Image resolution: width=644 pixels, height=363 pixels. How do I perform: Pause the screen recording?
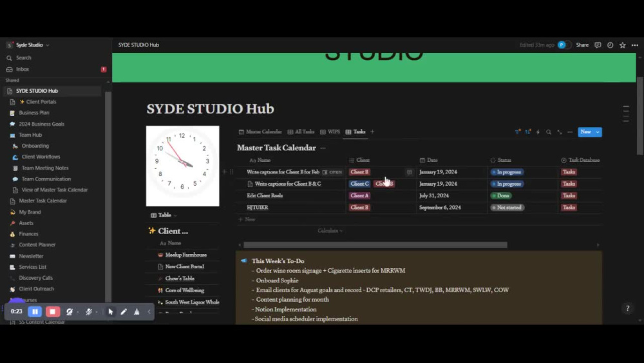pos(35,311)
